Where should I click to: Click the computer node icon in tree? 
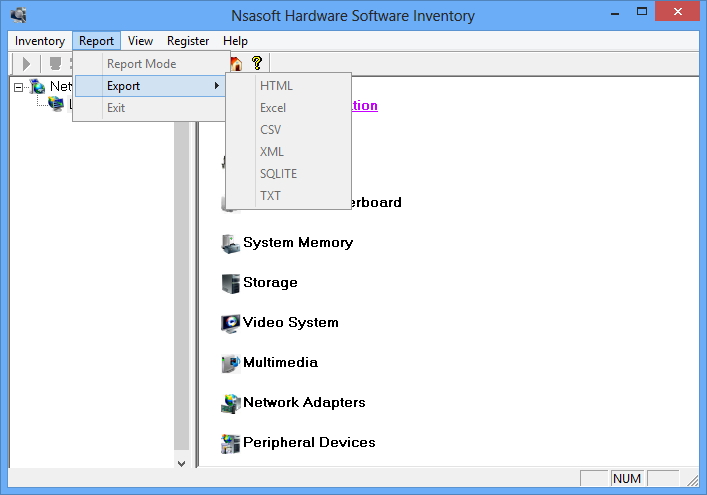click(x=56, y=104)
